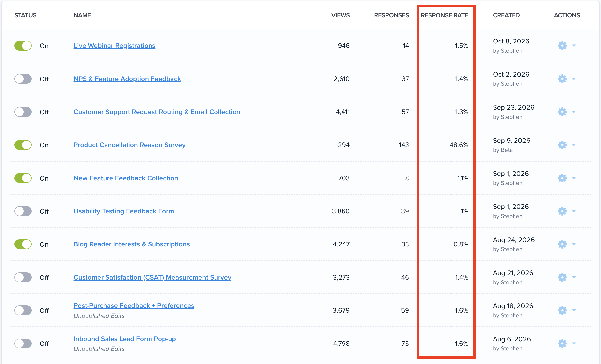Open Inbound Sales Lead Form Pop-up link
The width and height of the screenshot is (601, 364).
click(x=125, y=339)
